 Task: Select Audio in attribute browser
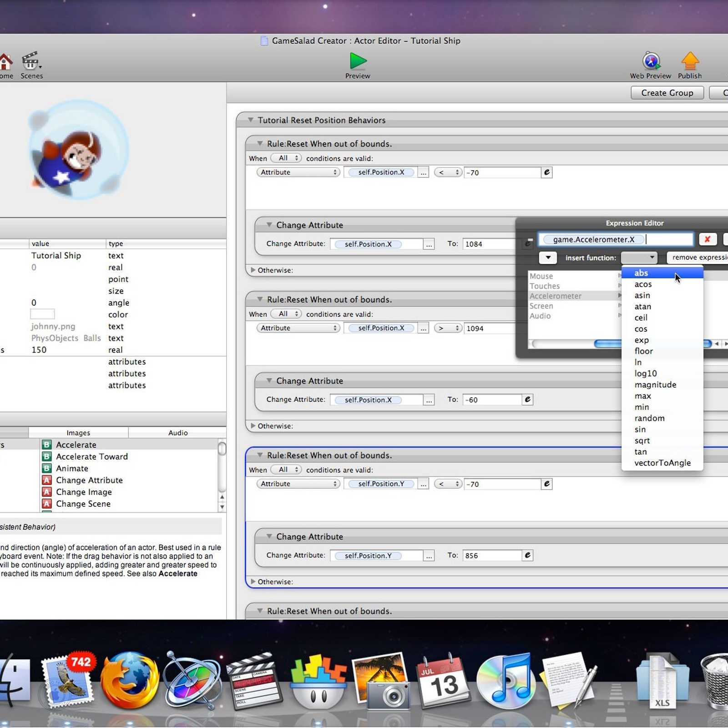tap(575, 316)
